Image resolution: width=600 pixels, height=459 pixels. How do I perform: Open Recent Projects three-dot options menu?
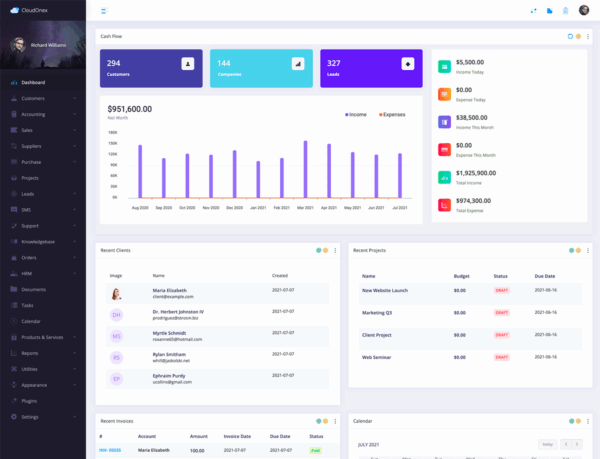(587, 250)
